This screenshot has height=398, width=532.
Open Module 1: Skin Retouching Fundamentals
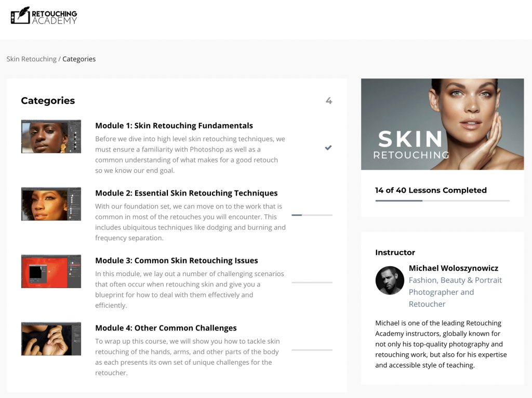174,126
